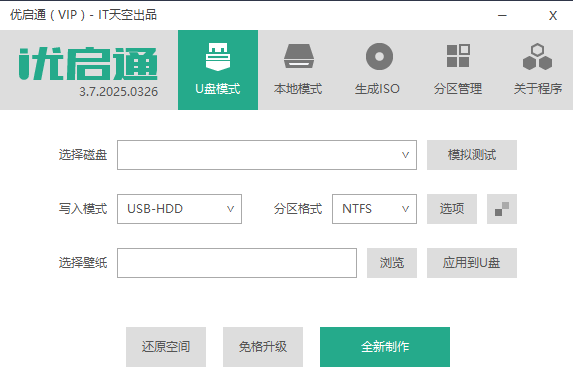The height and width of the screenshot is (392, 573).
Task: Click the 还原空间 button
Action: pyautogui.click(x=166, y=347)
